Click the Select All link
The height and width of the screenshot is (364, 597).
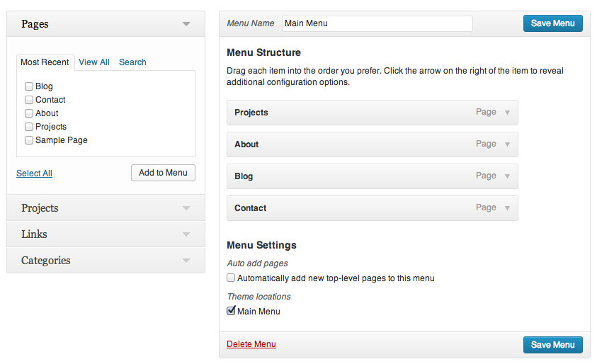click(x=34, y=174)
